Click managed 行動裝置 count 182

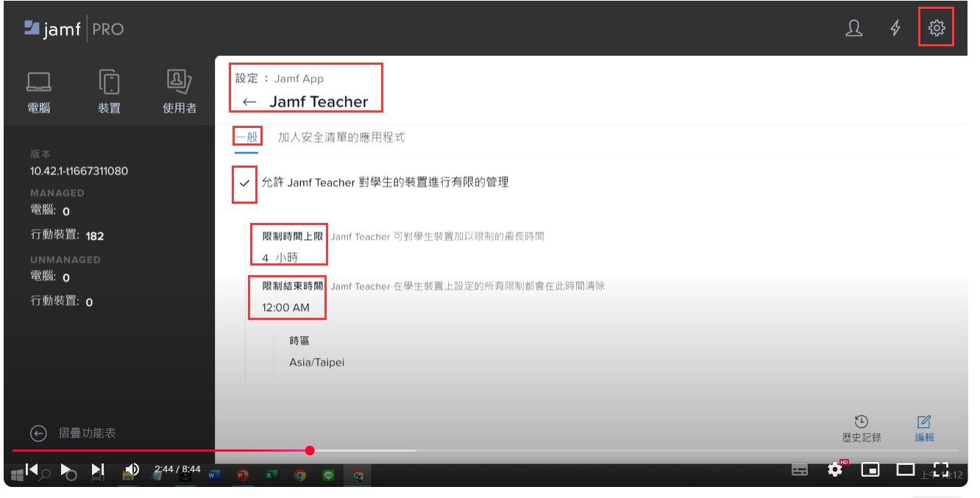tap(94, 236)
